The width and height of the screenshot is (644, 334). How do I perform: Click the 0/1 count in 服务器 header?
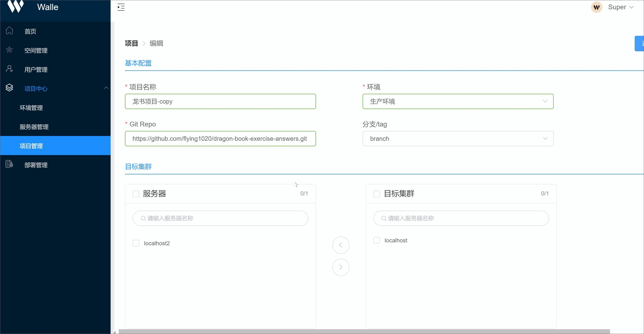(304, 193)
